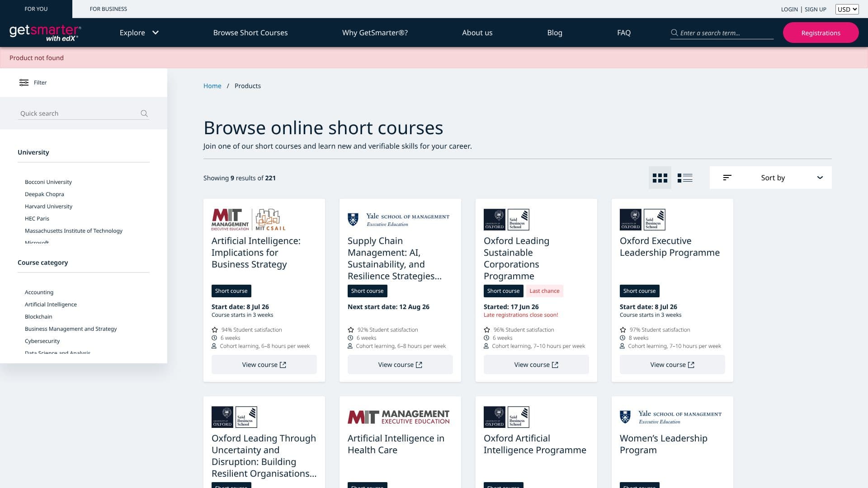Click the MIT Management CSAIL logo on first card
868x488 pixels.
[249, 220]
